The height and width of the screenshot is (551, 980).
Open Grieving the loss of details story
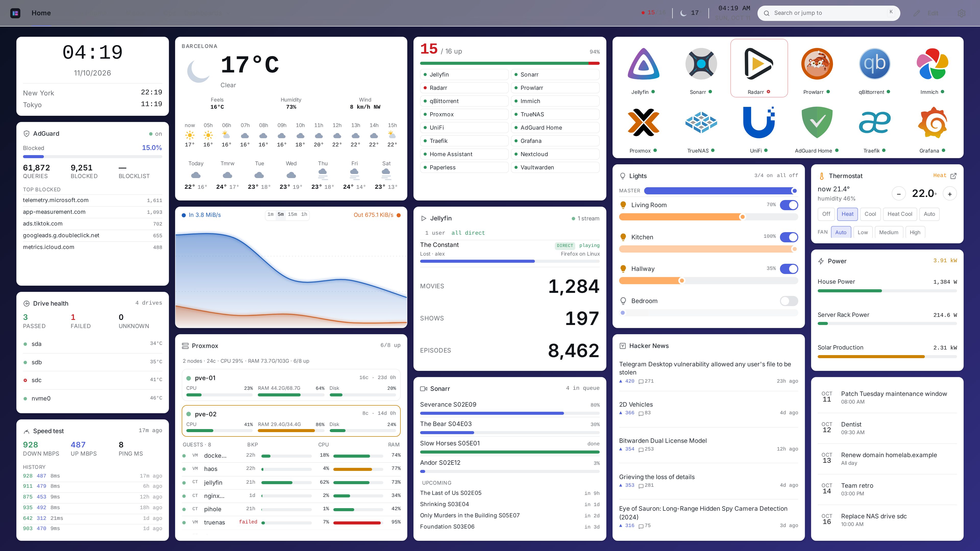point(657,477)
